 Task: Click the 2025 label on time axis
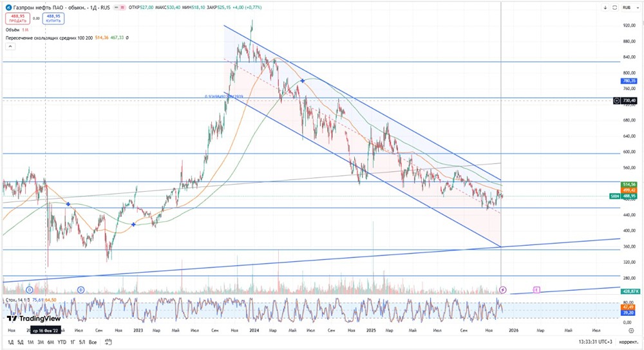372,330
